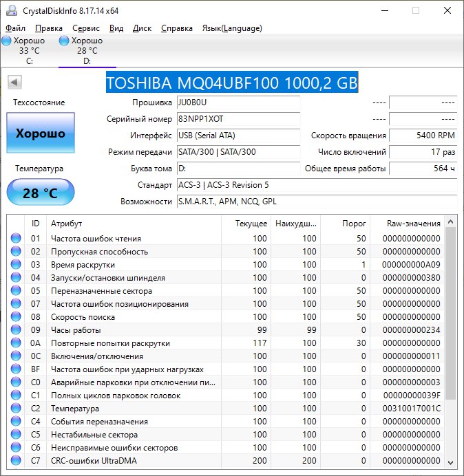
Task: Click the Наихудш... column header
Action: [296, 224]
